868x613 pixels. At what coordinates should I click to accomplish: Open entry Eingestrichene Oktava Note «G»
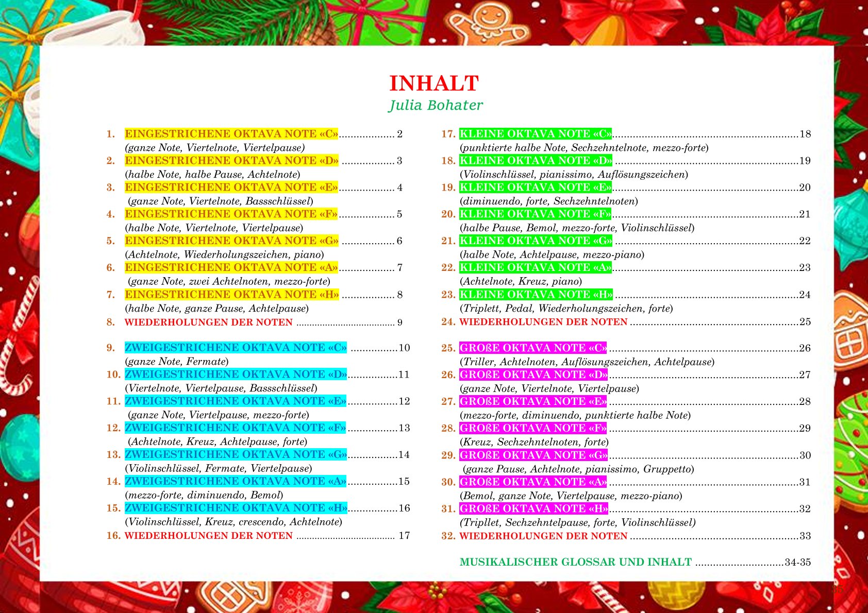pos(231,241)
